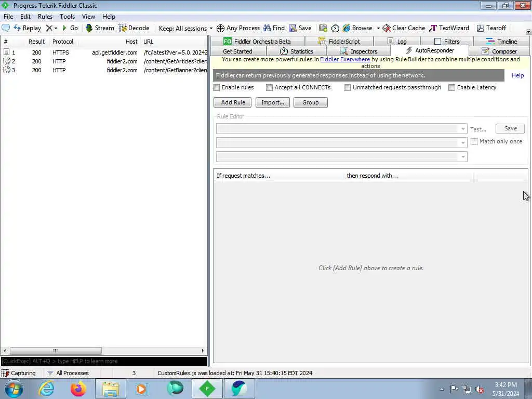Switch to the Composer tab
The width and height of the screenshot is (532, 399).
[499, 51]
